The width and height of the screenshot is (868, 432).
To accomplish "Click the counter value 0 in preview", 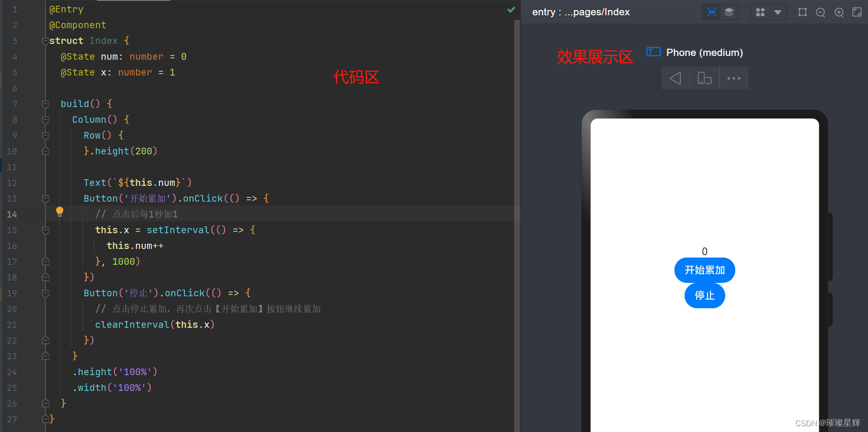I will click(705, 251).
